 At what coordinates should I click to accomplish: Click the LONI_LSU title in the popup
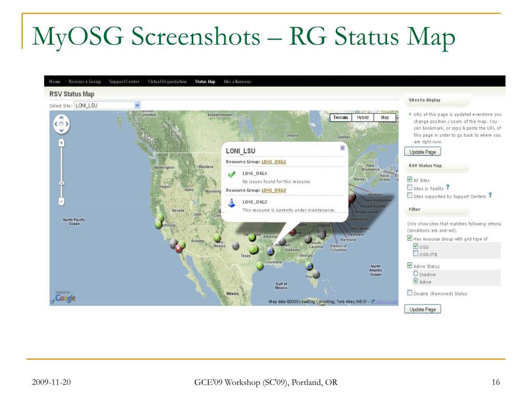(241, 151)
